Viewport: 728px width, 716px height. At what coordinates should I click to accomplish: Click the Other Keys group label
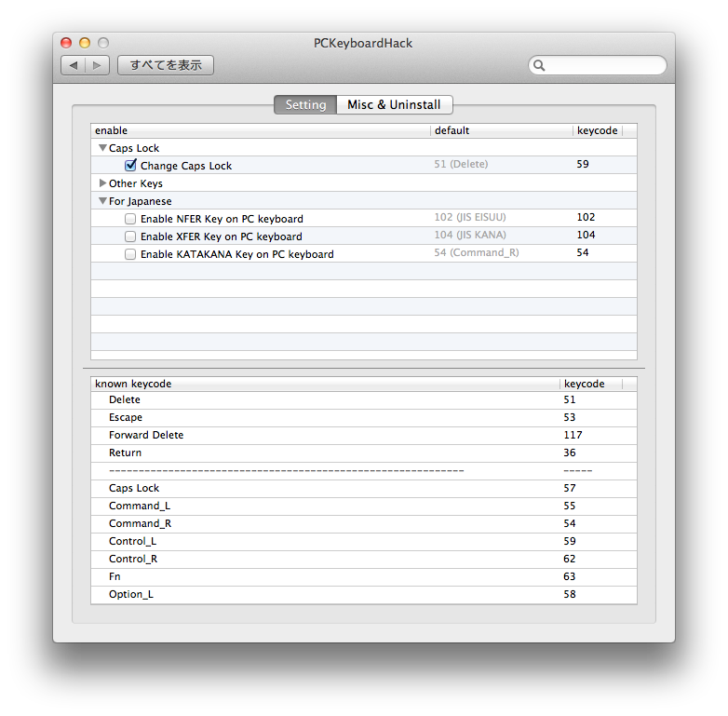(136, 183)
